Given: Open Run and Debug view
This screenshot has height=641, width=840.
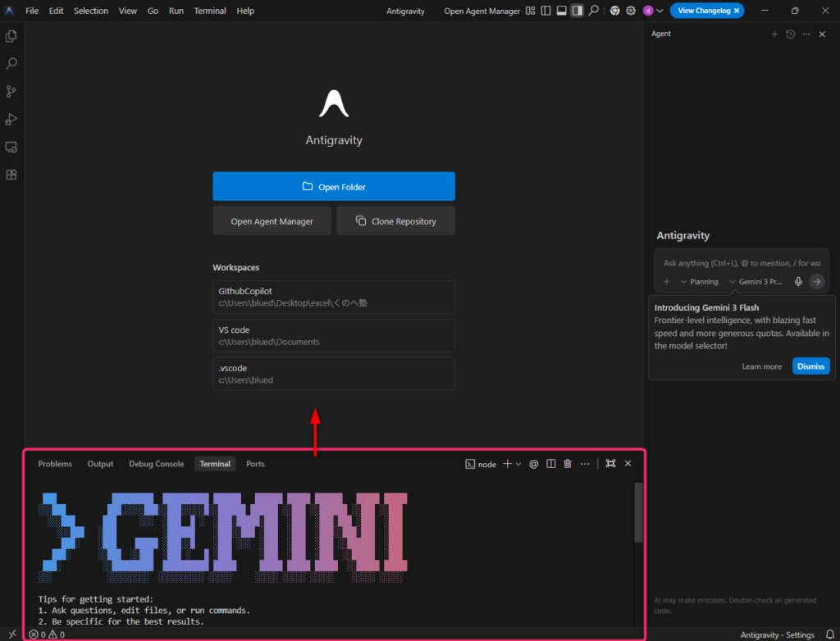Looking at the screenshot, I should coord(11,120).
